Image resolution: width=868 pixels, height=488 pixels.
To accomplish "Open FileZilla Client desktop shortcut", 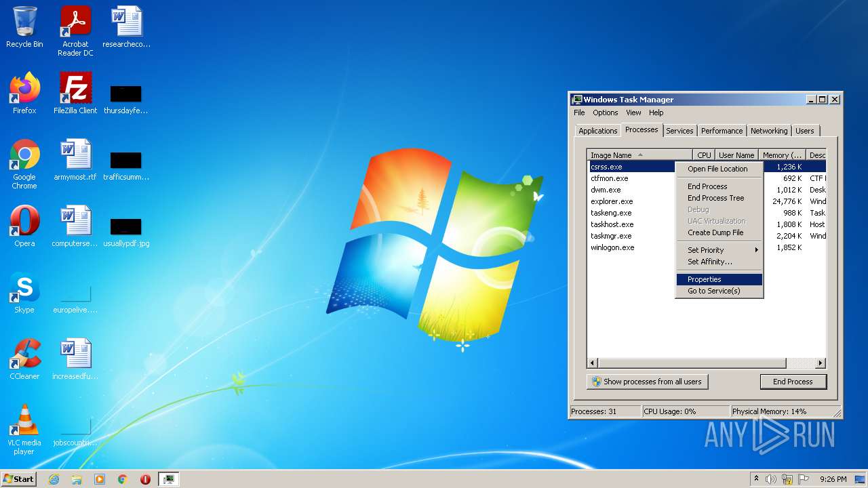I will [x=75, y=94].
